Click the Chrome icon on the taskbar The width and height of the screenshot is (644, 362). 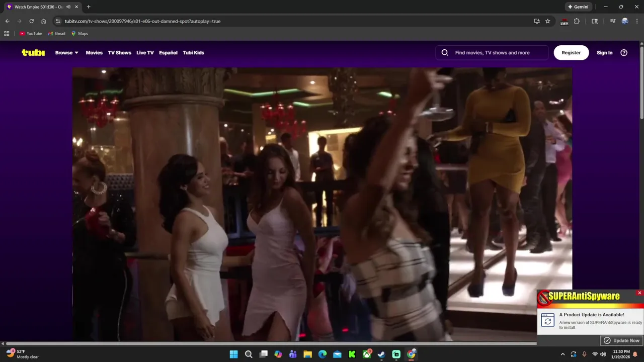point(411,354)
